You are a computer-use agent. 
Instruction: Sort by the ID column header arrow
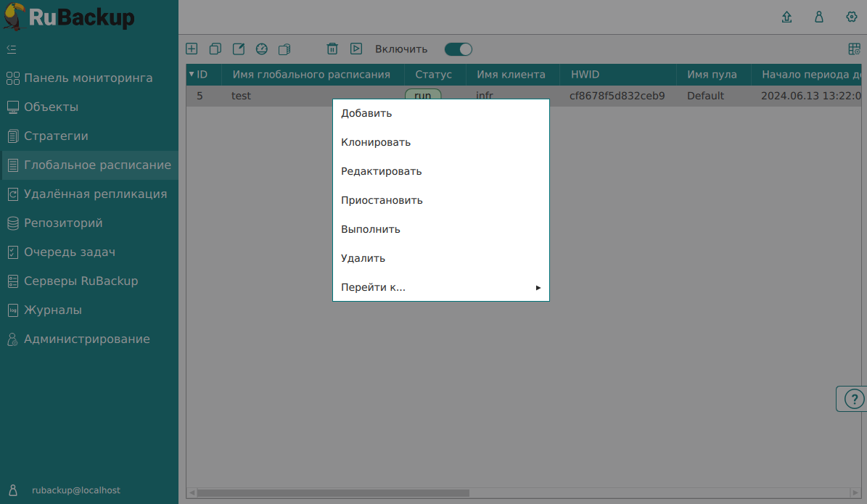[192, 74]
